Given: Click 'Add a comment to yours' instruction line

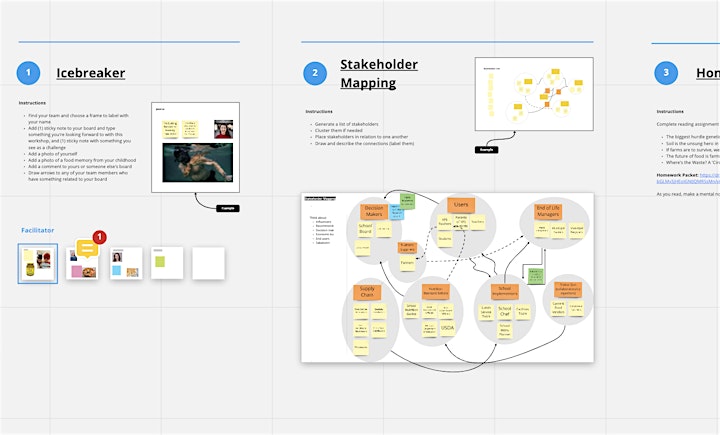Looking at the screenshot, I should point(80,167).
